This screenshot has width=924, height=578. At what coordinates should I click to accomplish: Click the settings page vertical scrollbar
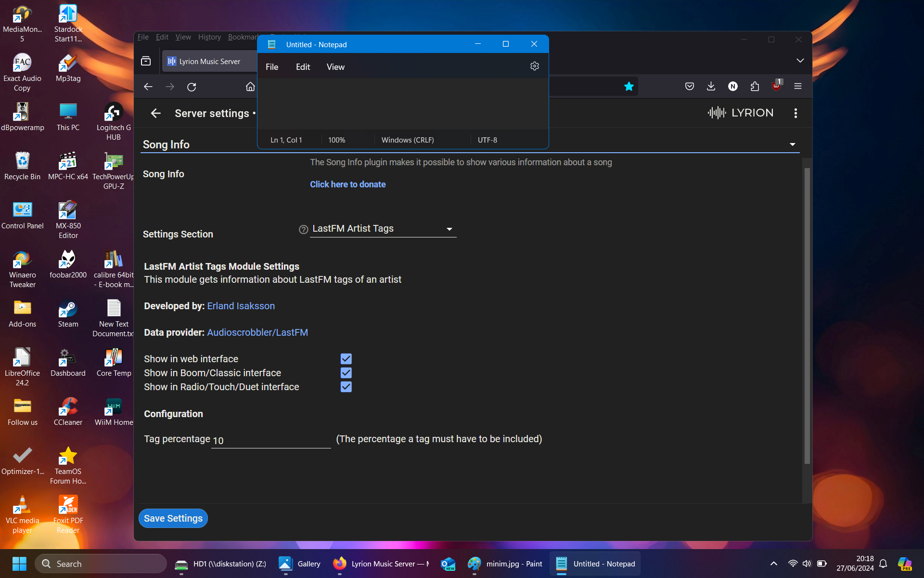[807, 315]
